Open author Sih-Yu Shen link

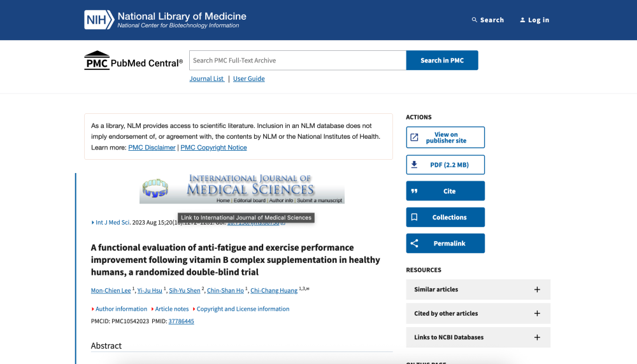pyautogui.click(x=185, y=290)
